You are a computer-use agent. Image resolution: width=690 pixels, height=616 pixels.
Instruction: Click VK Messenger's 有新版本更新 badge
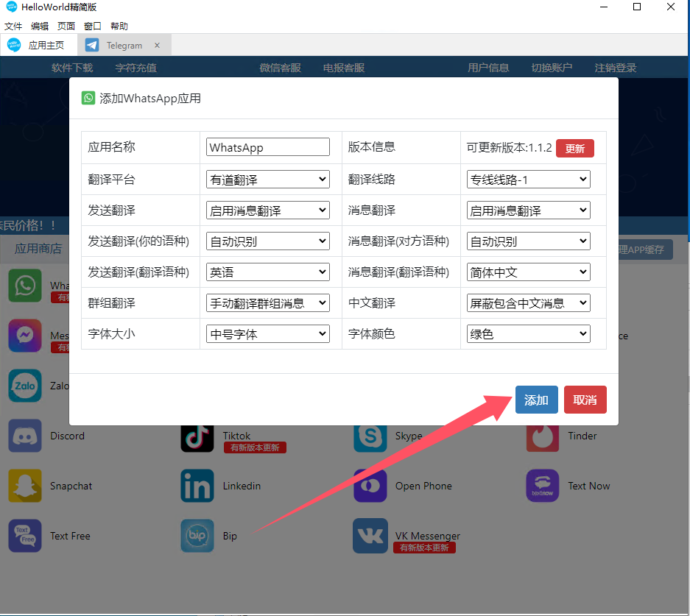pos(425,548)
